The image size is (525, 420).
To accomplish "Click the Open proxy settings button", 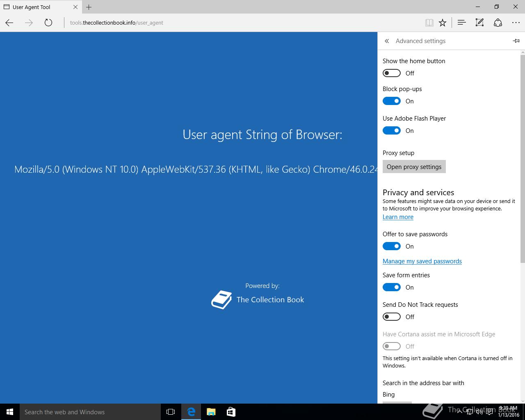I will coord(414,167).
